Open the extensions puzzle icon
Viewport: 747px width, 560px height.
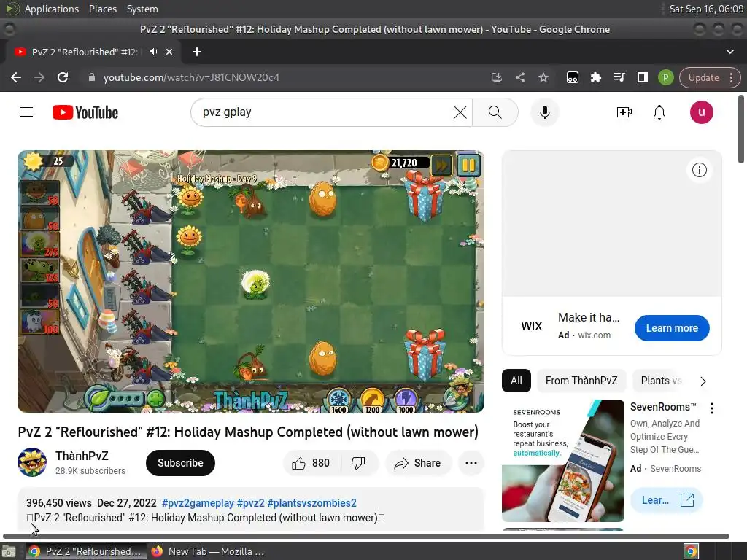tap(595, 77)
